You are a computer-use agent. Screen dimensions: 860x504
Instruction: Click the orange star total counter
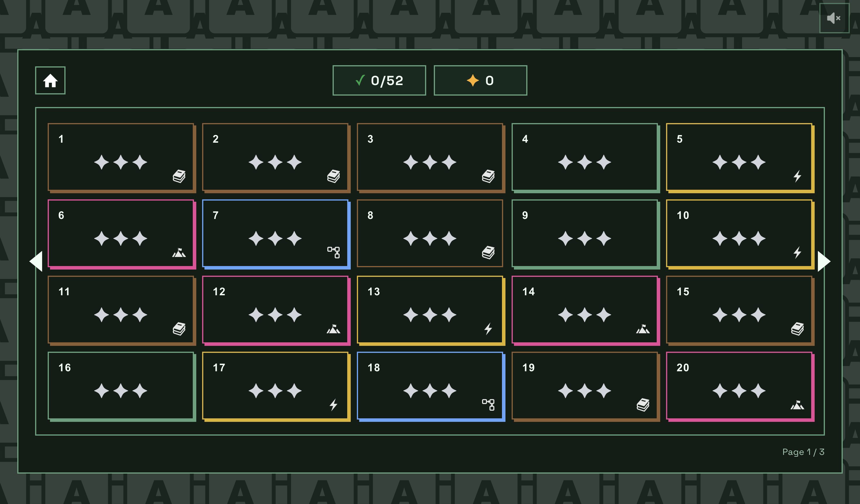point(480,80)
